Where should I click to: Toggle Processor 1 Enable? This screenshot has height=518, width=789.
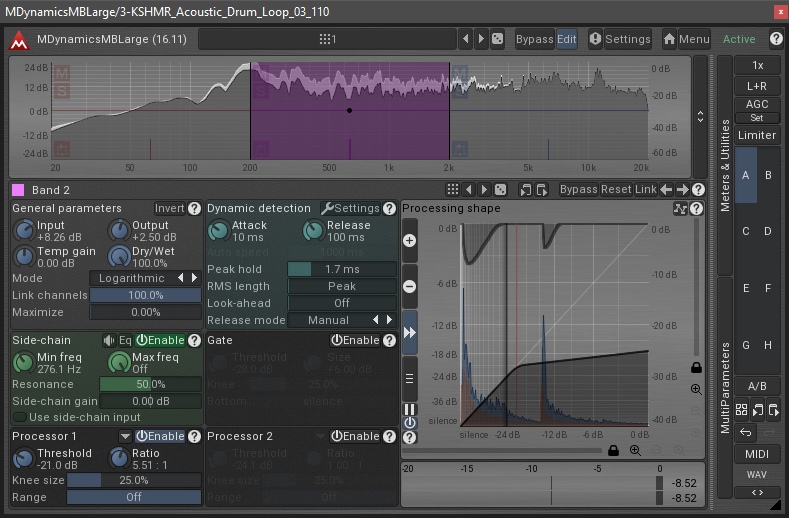click(161, 436)
